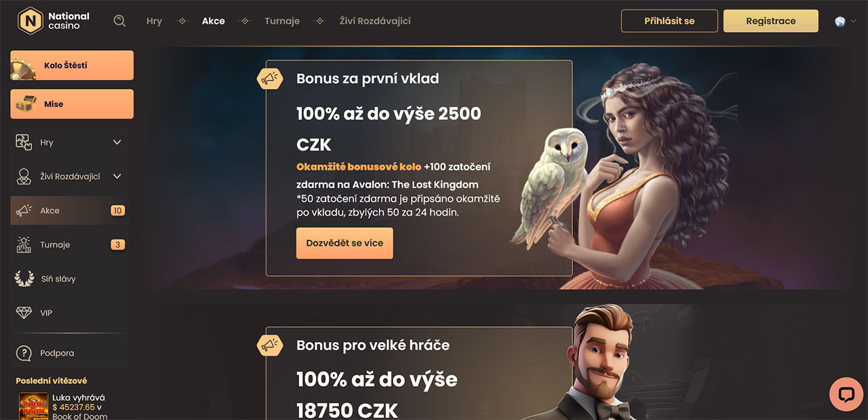The image size is (868, 420).
Task: Click the VIP diamond icon
Action: (x=24, y=313)
